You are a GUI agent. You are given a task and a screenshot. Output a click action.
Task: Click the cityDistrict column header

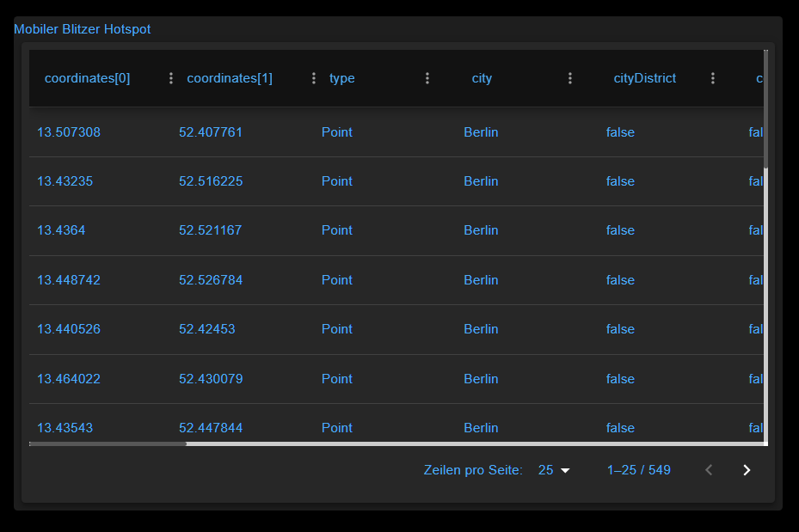click(x=644, y=77)
